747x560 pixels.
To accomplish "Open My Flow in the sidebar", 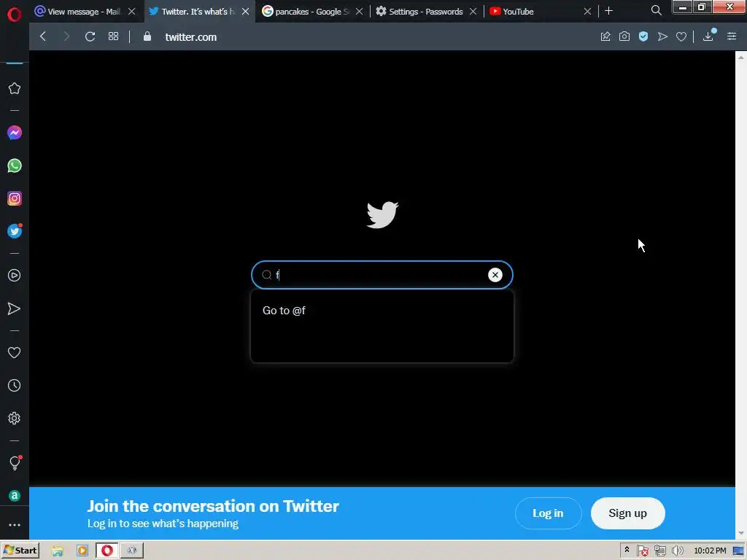I will tap(15, 308).
